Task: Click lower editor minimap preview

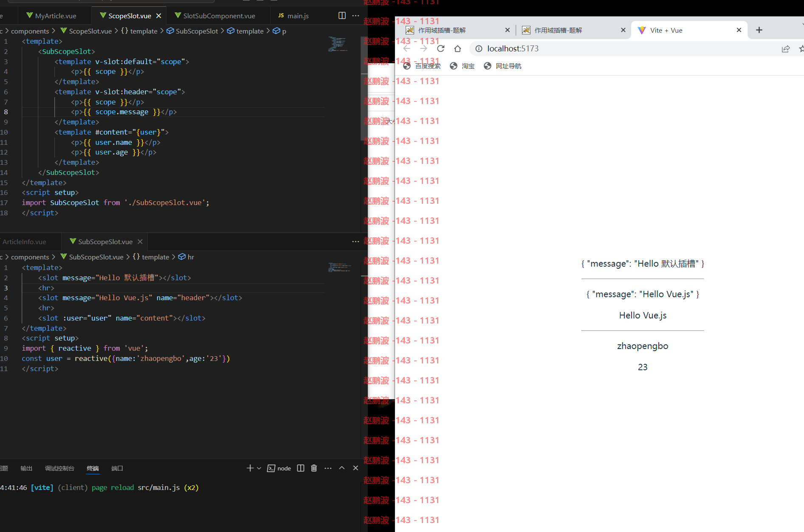Action: 339,267
